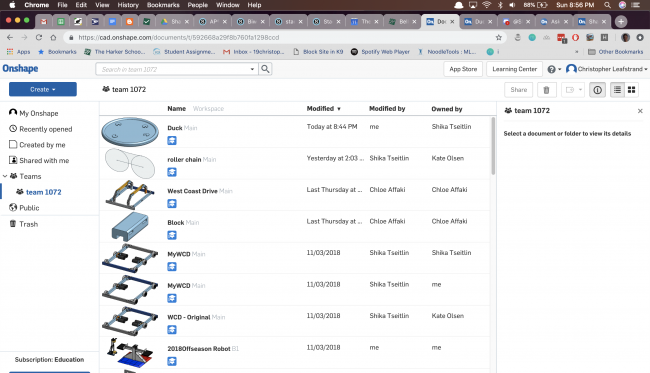The image size is (650, 373).
Task: Open Other Bookmarks folder
Action: (616, 52)
